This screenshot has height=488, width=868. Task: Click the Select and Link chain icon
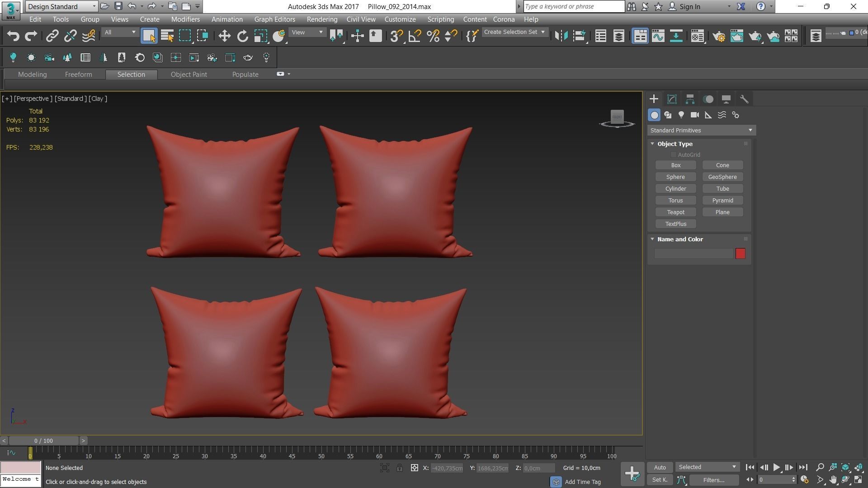(x=52, y=36)
